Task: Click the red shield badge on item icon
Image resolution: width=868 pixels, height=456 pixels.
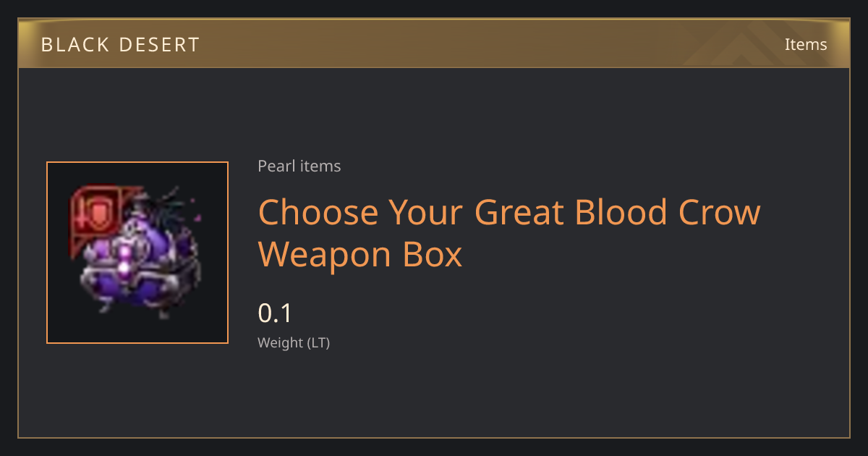Action: 93,211
